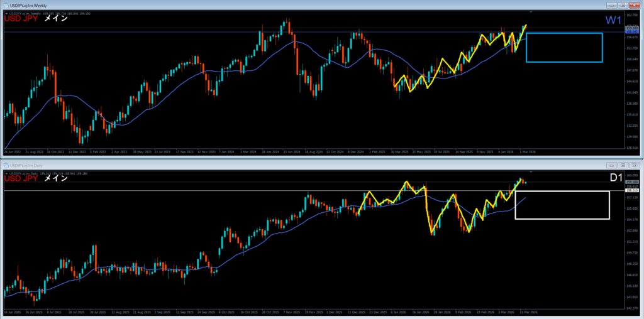Click the 159.180 current price tag on the Daily axis
Image resolution: width=644 pixels, height=319 pixels.
click(631, 181)
